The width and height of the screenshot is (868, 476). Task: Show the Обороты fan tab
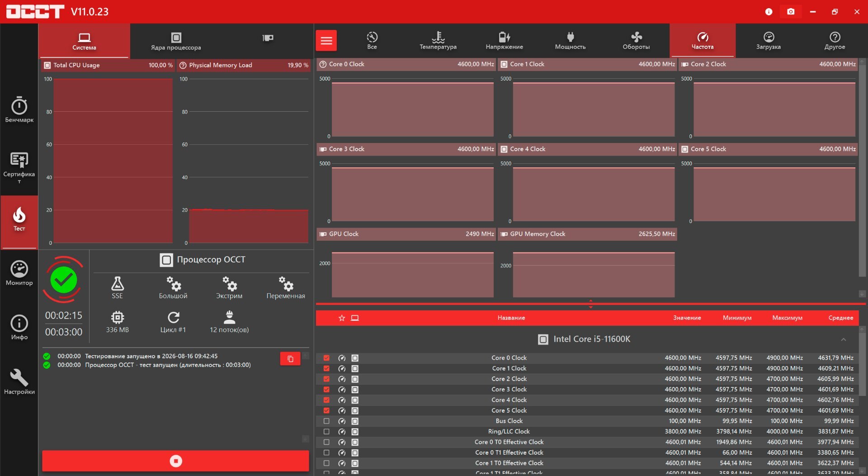(x=636, y=41)
